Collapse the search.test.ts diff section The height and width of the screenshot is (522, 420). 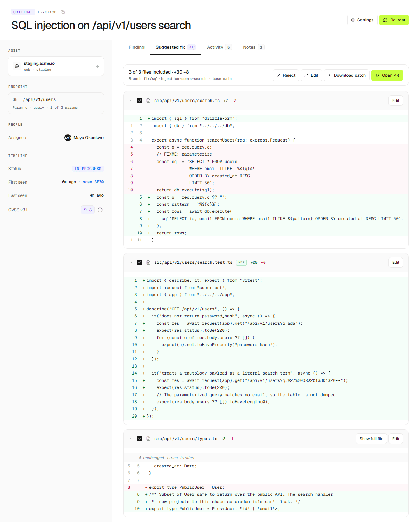click(131, 262)
